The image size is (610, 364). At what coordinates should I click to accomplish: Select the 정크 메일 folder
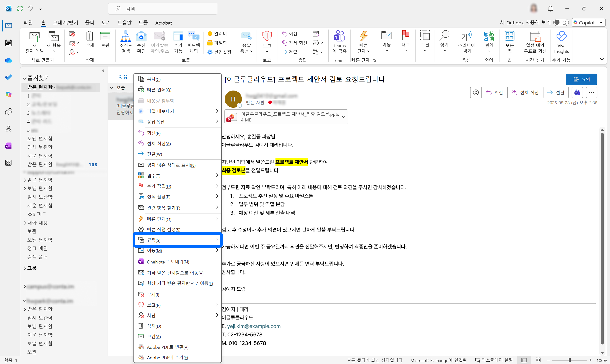[x=37, y=248]
